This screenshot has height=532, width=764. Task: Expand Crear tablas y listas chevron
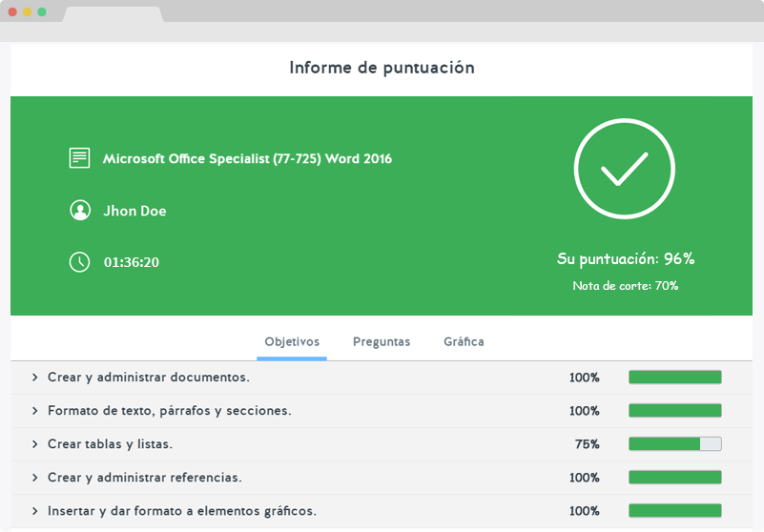click(34, 444)
